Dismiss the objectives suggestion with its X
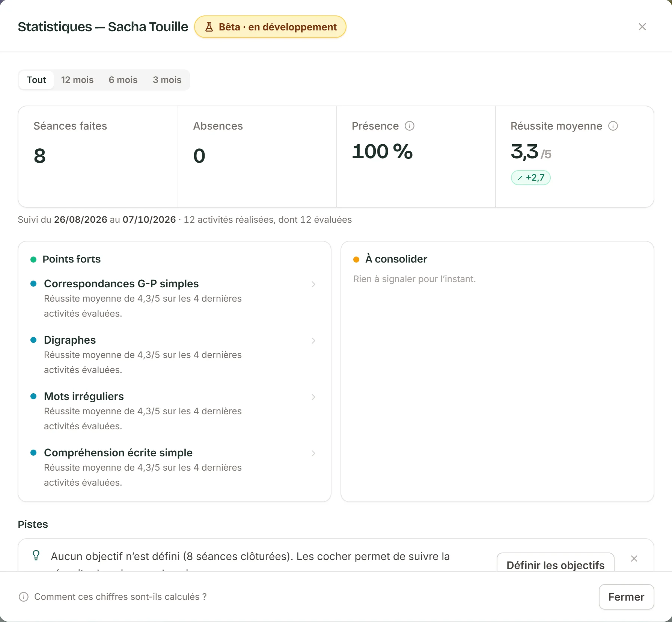 coord(634,559)
